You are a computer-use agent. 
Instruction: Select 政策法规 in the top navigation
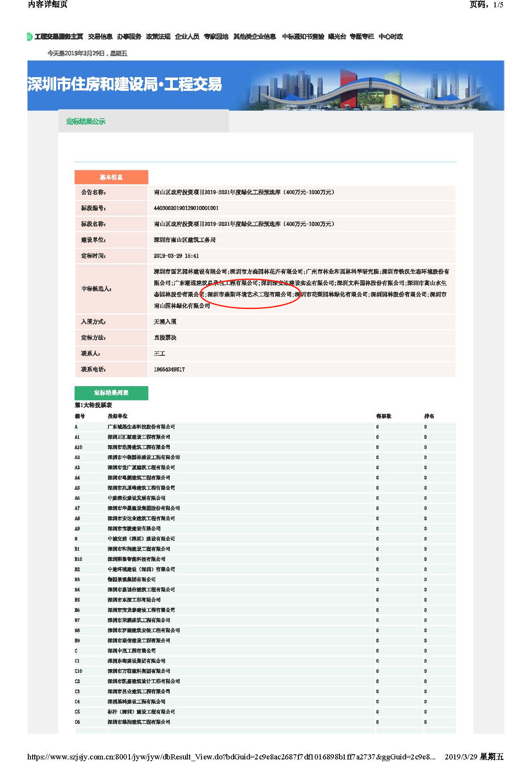pyautogui.click(x=158, y=37)
